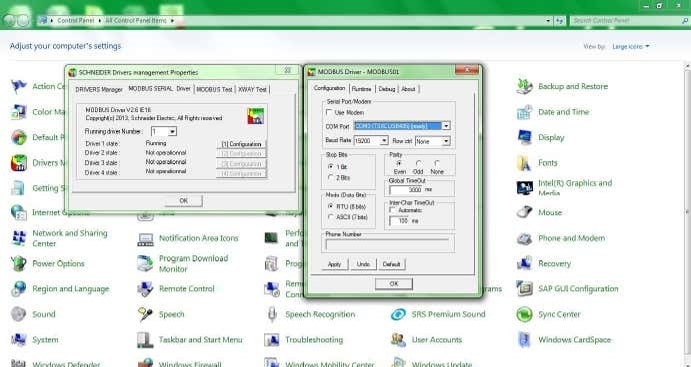Image resolution: width=691 pixels, height=367 pixels.
Task: Click the Global TimeOut value field
Action: [x=406, y=190]
